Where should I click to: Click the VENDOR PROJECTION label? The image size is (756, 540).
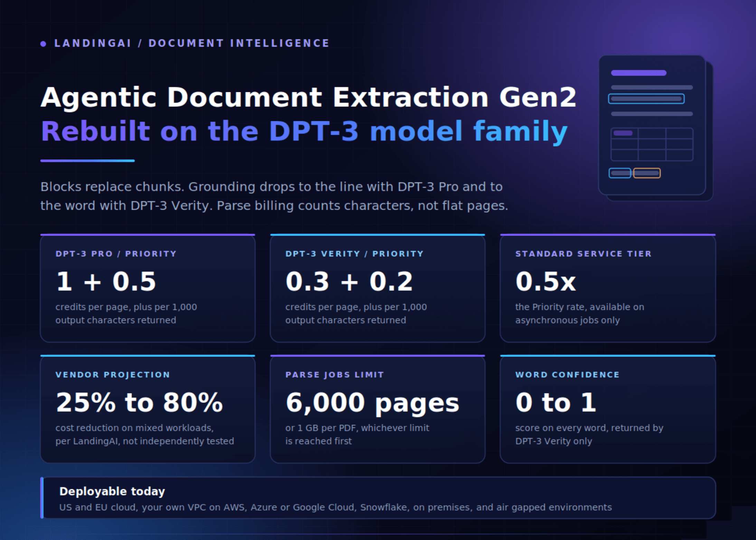tap(113, 375)
